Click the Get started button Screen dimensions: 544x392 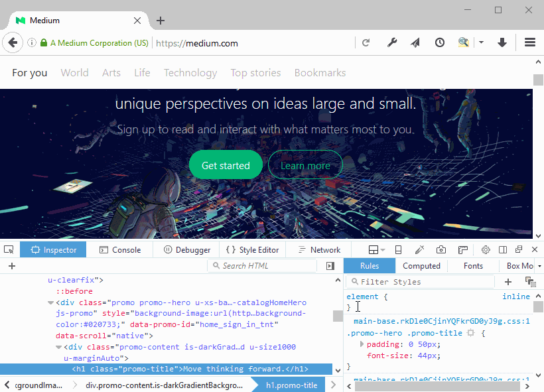[x=226, y=165]
